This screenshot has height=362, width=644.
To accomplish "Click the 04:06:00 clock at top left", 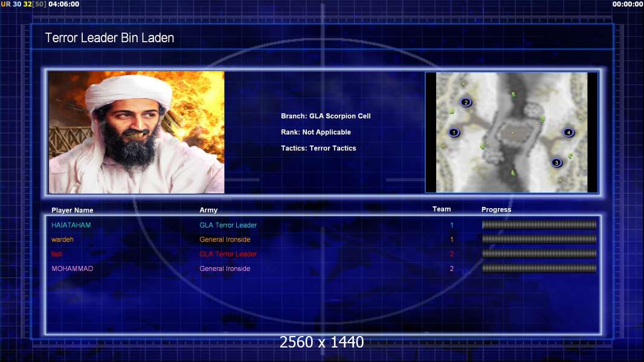I will pos(63,4).
